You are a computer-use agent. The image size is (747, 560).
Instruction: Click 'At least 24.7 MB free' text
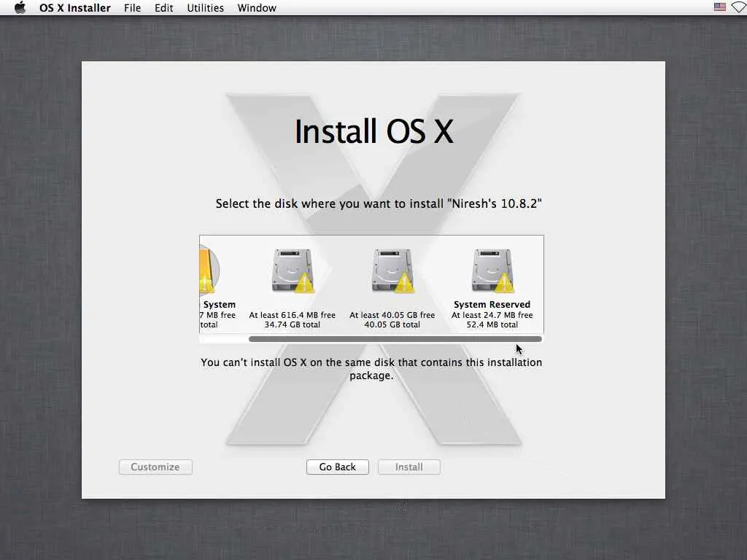pos(492,315)
